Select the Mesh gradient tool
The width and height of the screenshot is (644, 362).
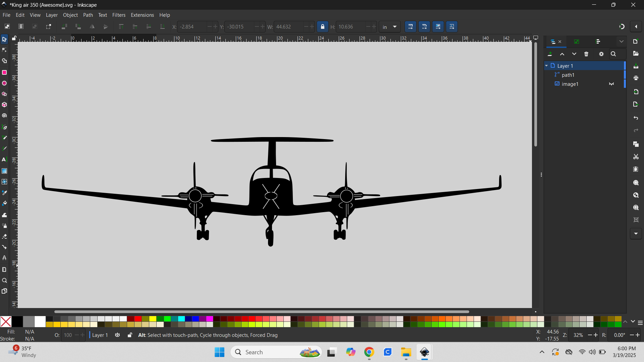click(4, 182)
